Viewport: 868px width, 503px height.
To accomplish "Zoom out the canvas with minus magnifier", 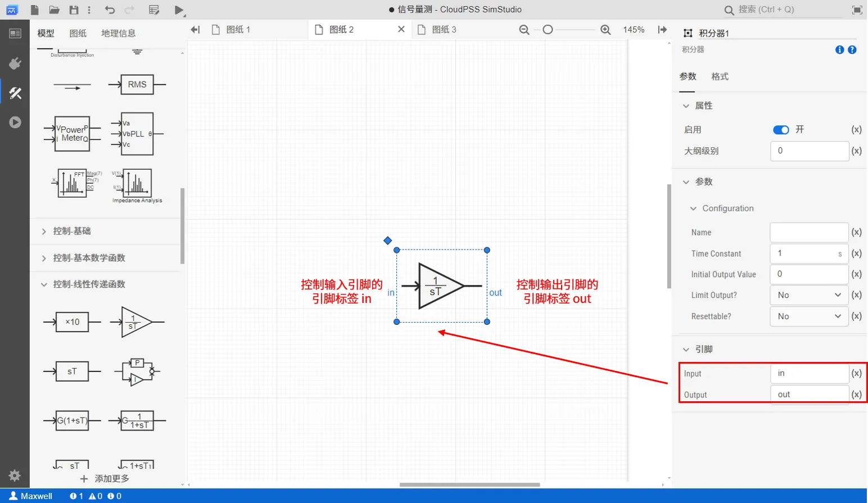I will (x=524, y=30).
